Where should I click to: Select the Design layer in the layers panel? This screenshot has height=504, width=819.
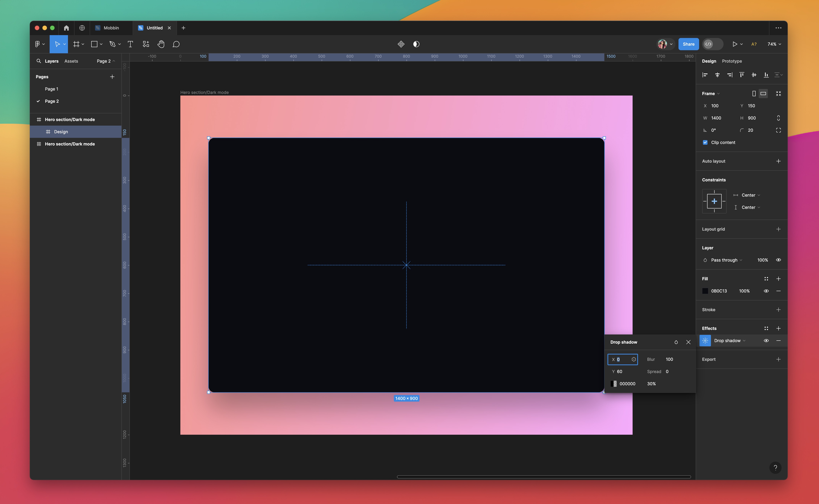[61, 131]
